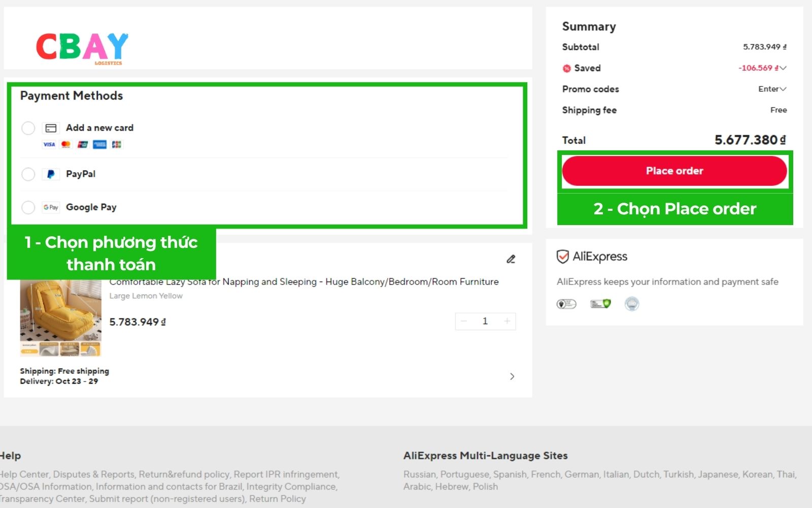Image resolution: width=812 pixels, height=508 pixels.
Task: Decrease quantity with the minus button
Action: (463, 321)
